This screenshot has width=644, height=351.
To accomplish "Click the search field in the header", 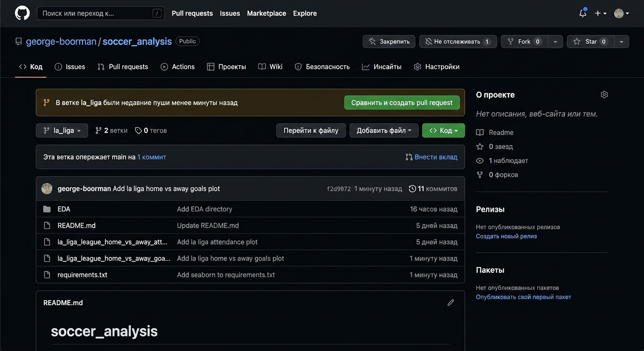I will (x=100, y=13).
